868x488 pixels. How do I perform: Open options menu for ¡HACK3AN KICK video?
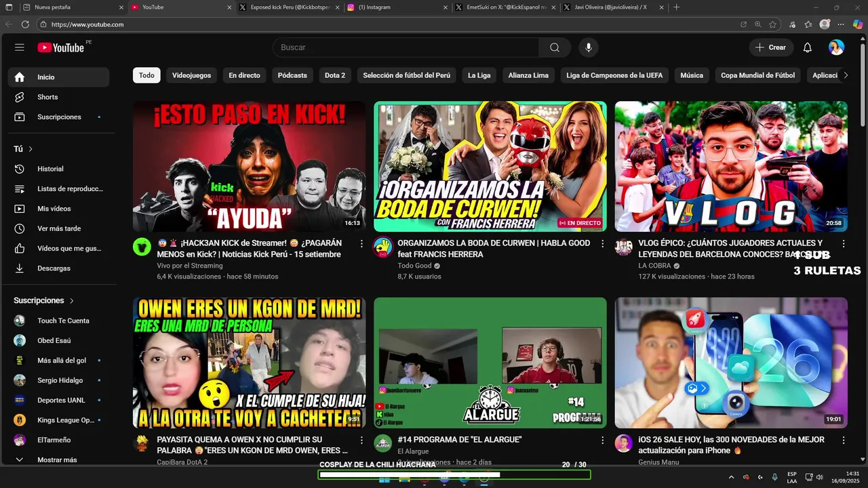pyautogui.click(x=361, y=243)
